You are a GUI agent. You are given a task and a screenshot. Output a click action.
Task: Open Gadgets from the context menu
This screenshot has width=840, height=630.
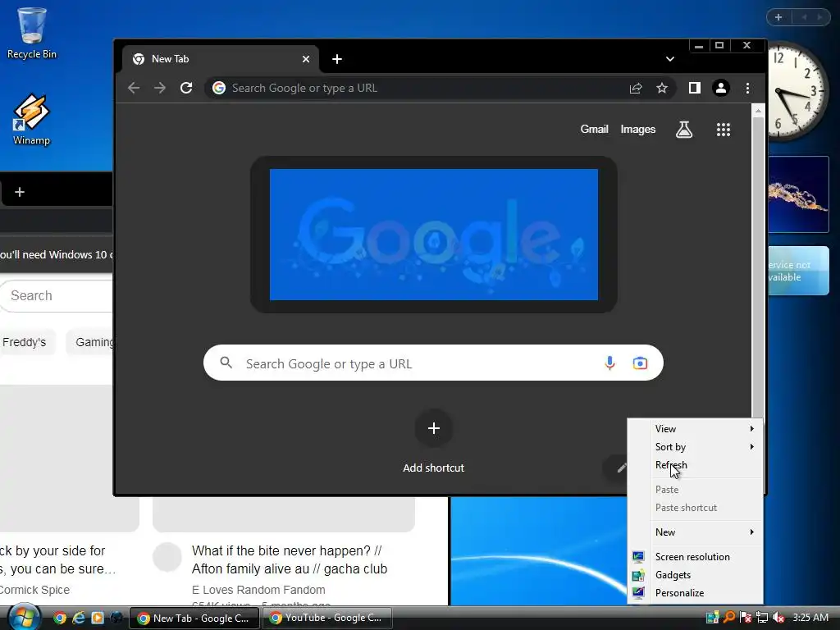(x=696, y=575)
